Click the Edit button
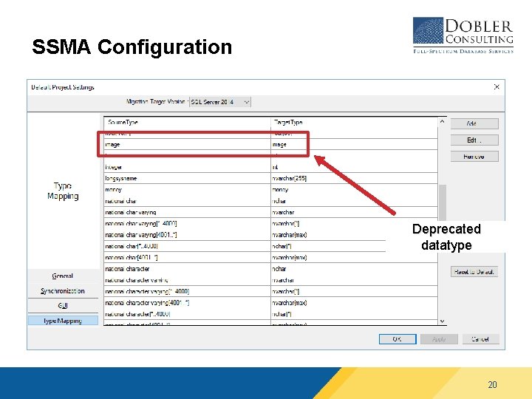This screenshot has height=399, width=532. (x=474, y=140)
